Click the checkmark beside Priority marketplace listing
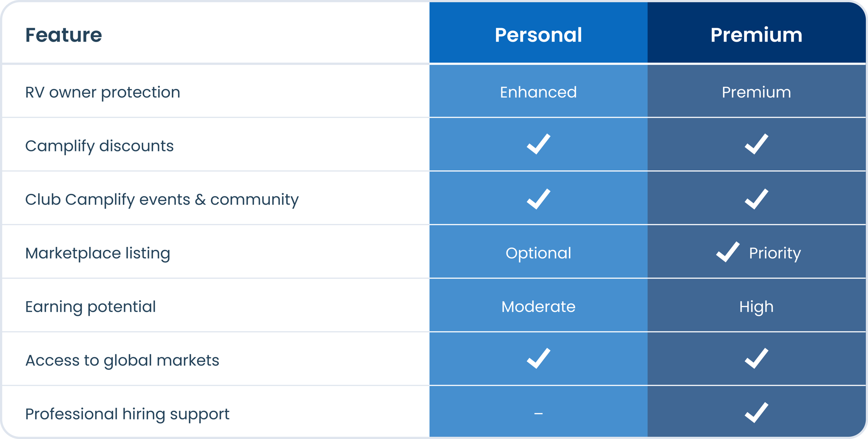This screenshot has height=439, width=868. [x=728, y=252]
